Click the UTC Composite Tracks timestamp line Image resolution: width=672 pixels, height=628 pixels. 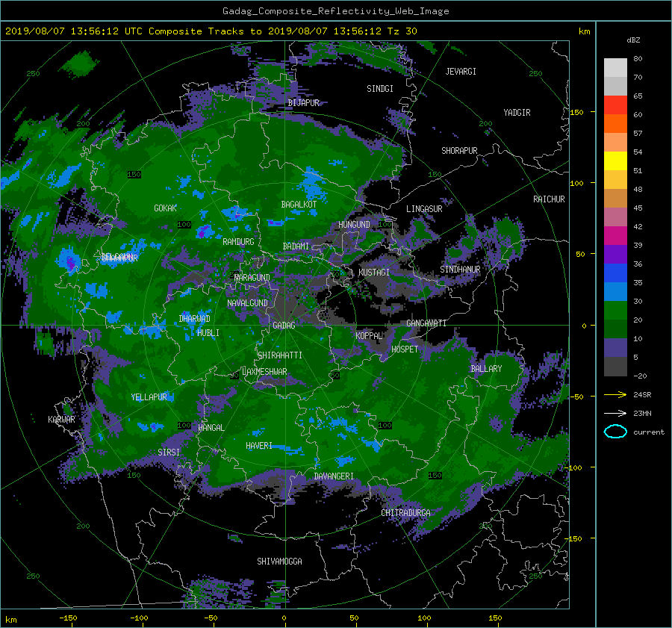pos(211,31)
